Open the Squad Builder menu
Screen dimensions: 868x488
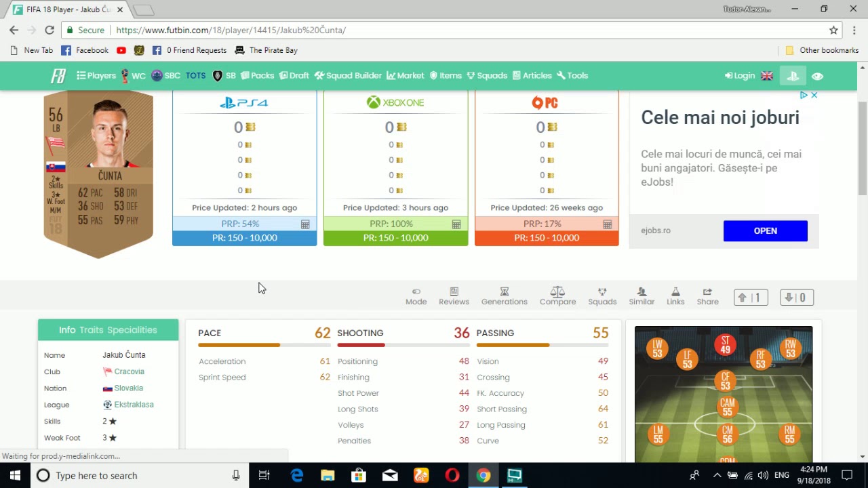click(x=348, y=76)
